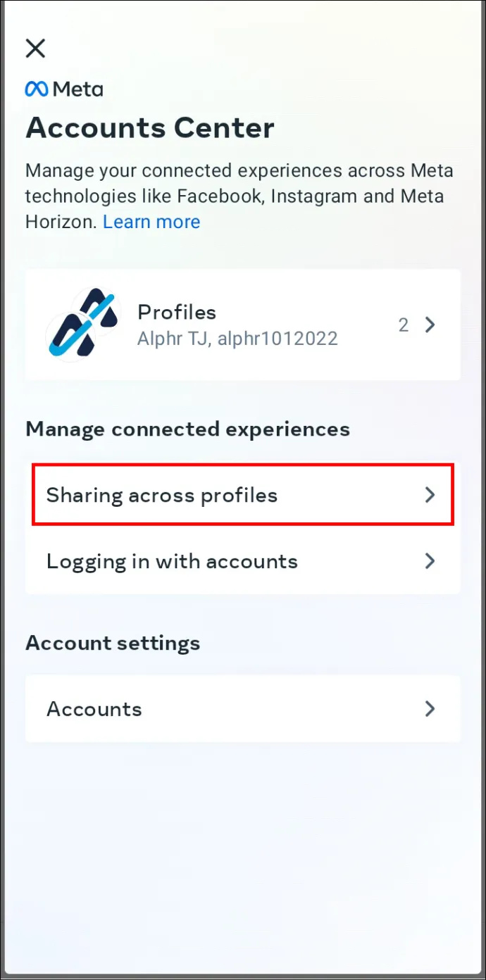This screenshot has height=980, width=486.
Task: Click the Meta infinity symbol
Action: coord(37,89)
